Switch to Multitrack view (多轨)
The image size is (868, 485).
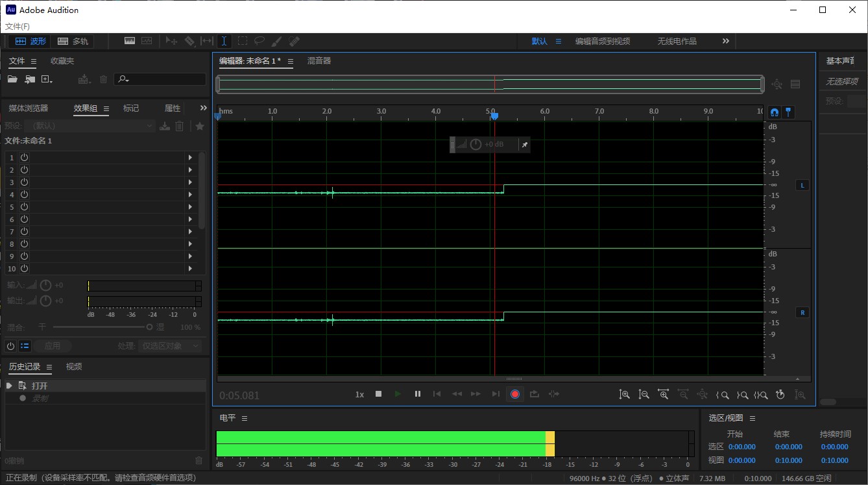(x=73, y=41)
